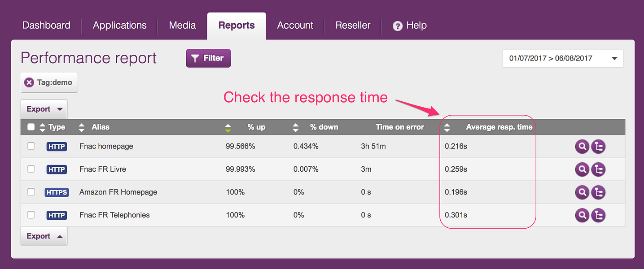The image size is (644, 269).
Task: Open the Reseller section
Action: 352,26
